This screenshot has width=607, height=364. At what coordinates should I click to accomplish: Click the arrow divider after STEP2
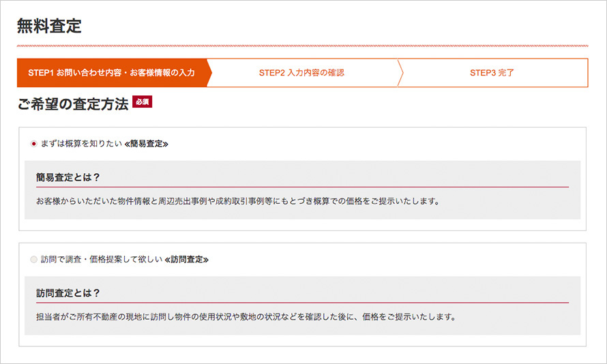(x=400, y=73)
